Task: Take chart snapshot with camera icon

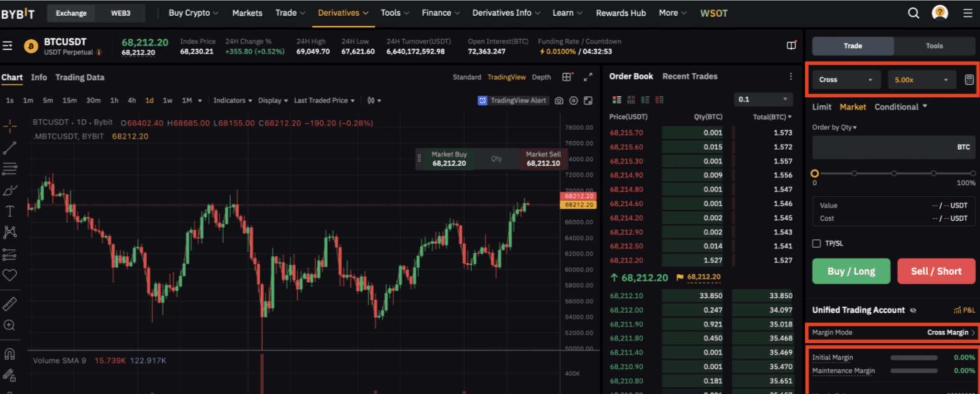Action: click(559, 101)
